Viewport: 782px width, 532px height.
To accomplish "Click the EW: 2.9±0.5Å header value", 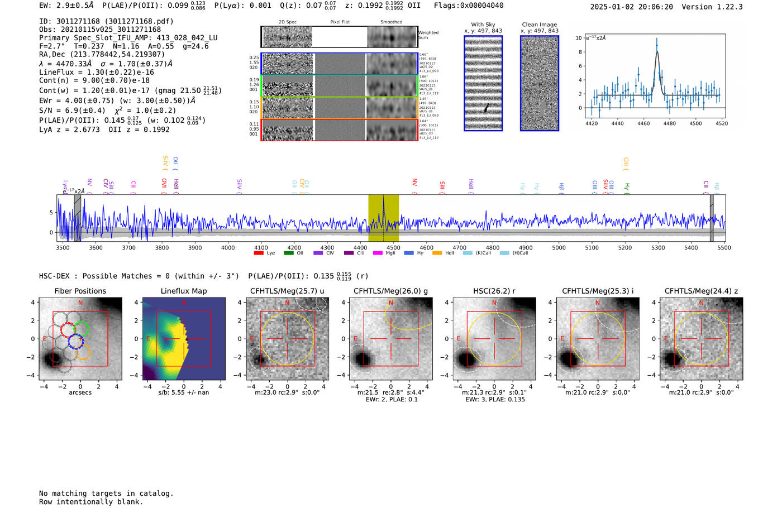I will click(x=66, y=6).
